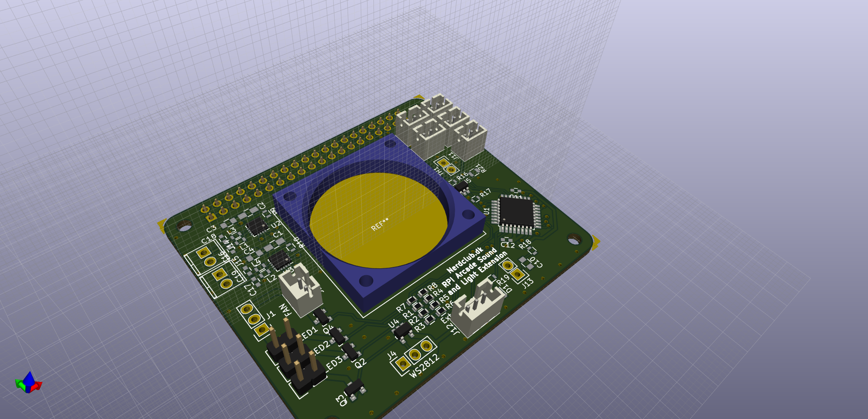Click the U4 component

402,331
